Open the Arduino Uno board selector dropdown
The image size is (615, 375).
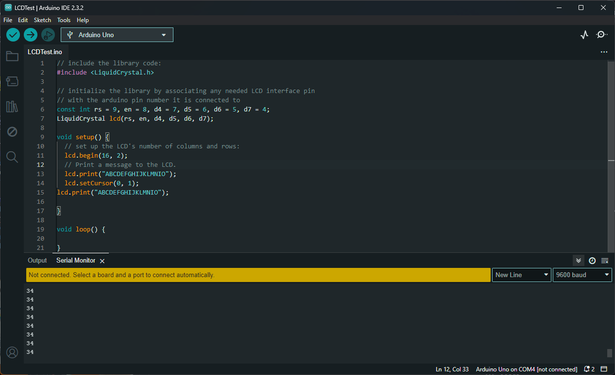[x=117, y=35]
